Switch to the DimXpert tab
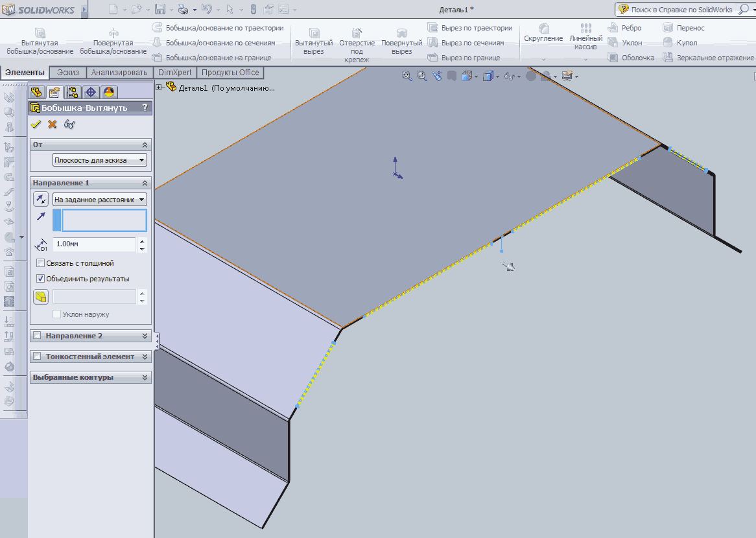The width and height of the screenshot is (756, 538). [x=174, y=73]
